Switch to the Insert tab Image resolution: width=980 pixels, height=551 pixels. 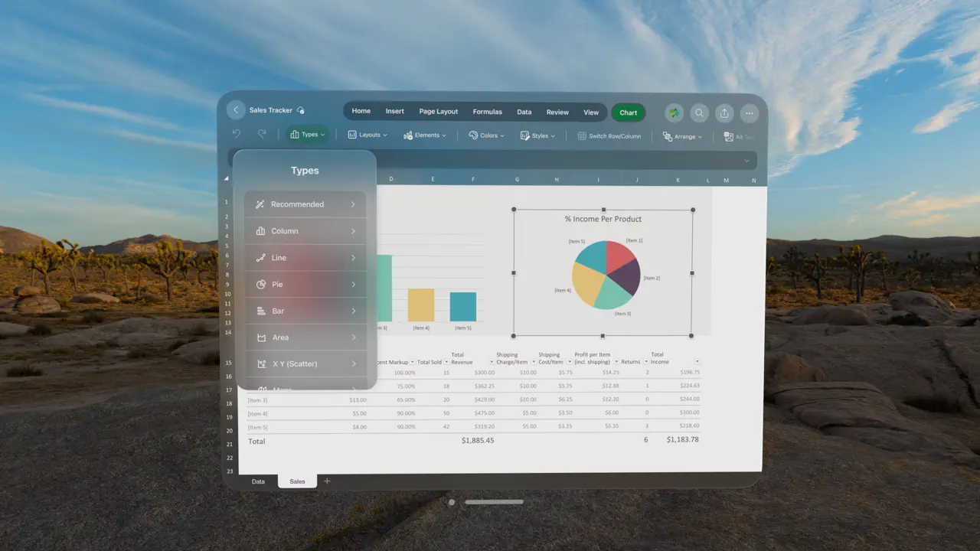point(394,111)
